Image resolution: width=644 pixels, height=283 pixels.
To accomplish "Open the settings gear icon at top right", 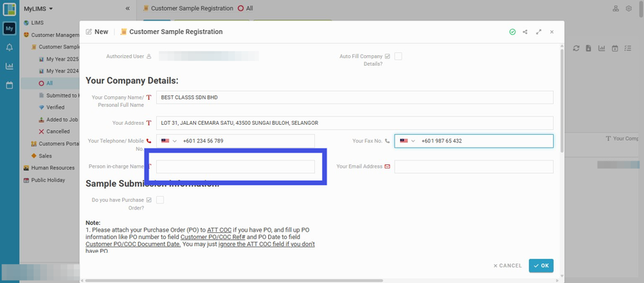I will pos(628,8).
